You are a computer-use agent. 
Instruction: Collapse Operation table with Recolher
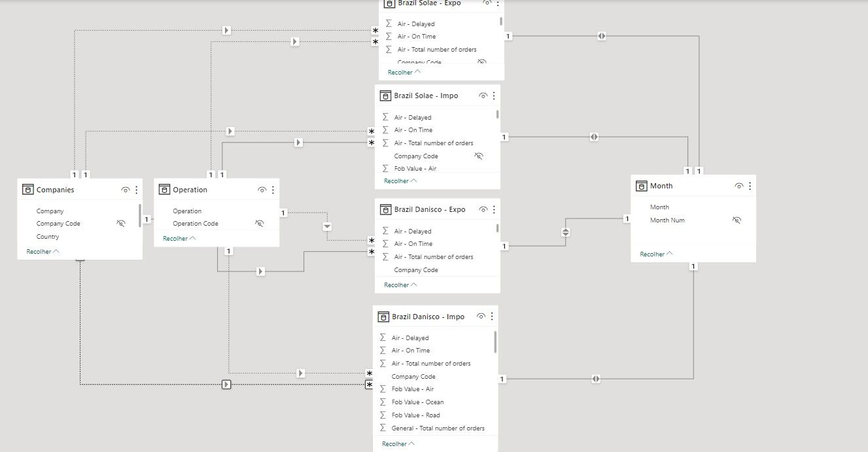pyautogui.click(x=179, y=238)
